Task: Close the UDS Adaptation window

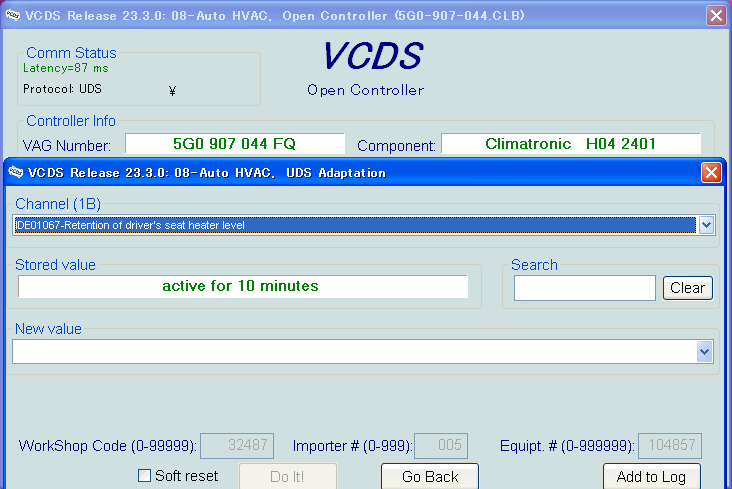Action: tap(711, 172)
